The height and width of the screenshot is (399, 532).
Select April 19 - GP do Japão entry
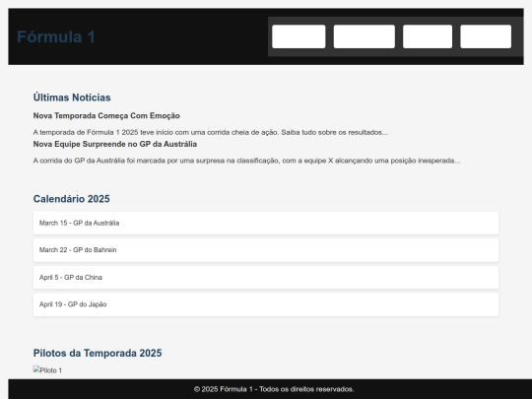(x=266, y=304)
